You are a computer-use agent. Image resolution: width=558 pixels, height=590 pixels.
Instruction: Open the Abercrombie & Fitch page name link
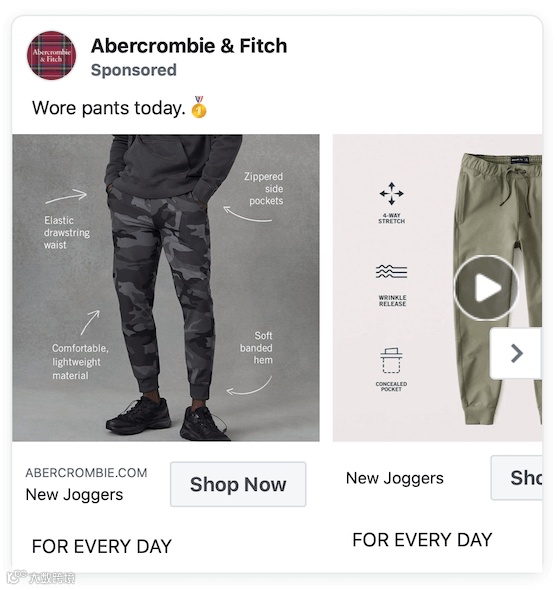189,46
